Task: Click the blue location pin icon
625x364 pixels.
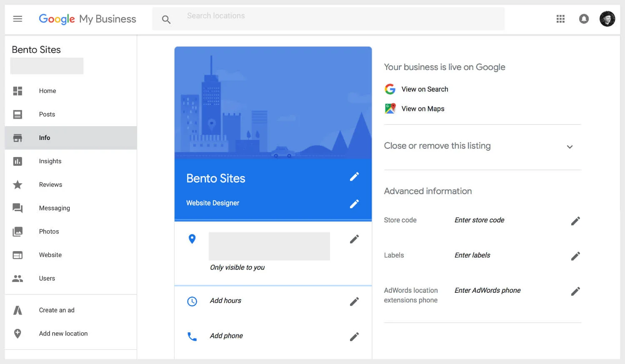Action: point(192,239)
